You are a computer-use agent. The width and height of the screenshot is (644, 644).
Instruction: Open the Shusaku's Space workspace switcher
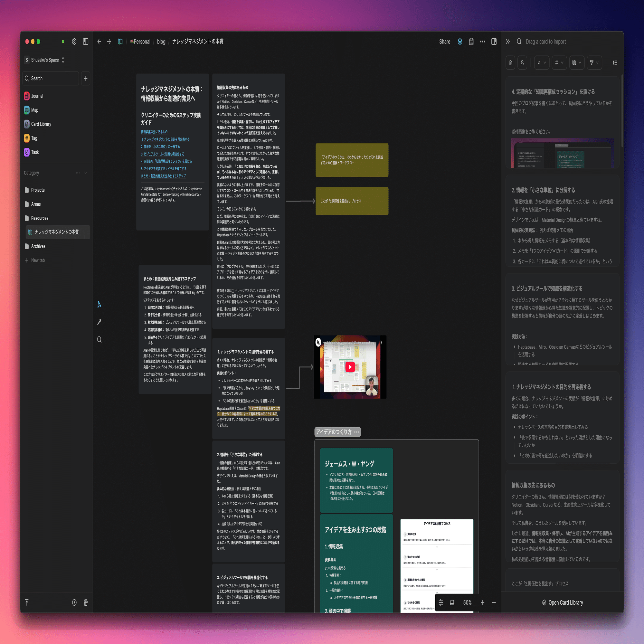point(45,60)
